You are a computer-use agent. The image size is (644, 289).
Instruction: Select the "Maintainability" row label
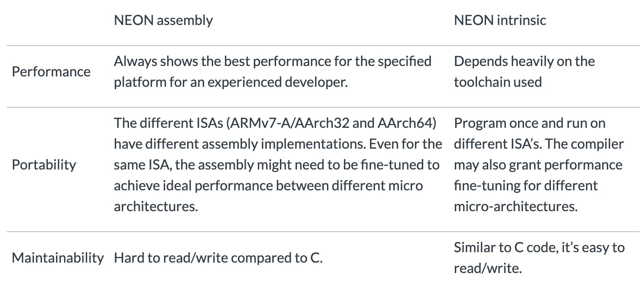point(58,258)
